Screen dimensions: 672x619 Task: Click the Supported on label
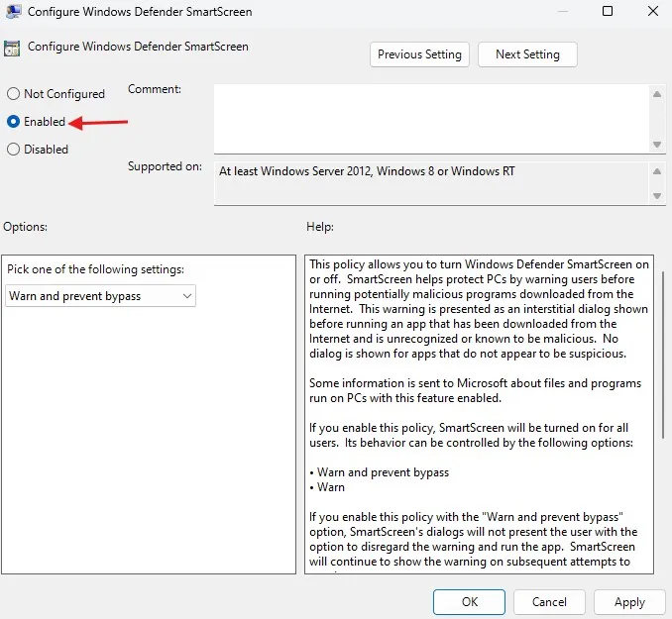[x=165, y=166]
